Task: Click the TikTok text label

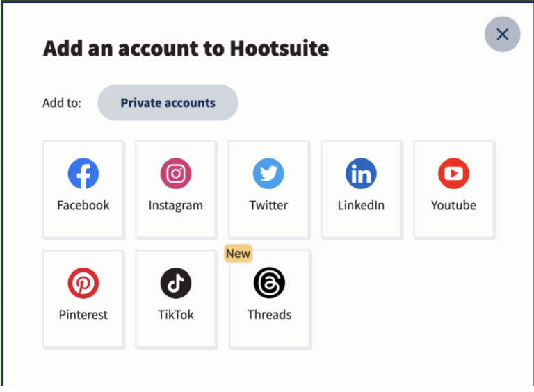Action: [x=176, y=315]
